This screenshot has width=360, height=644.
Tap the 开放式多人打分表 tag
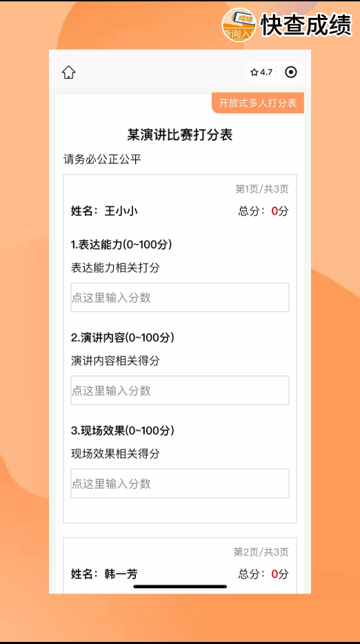coord(258,103)
